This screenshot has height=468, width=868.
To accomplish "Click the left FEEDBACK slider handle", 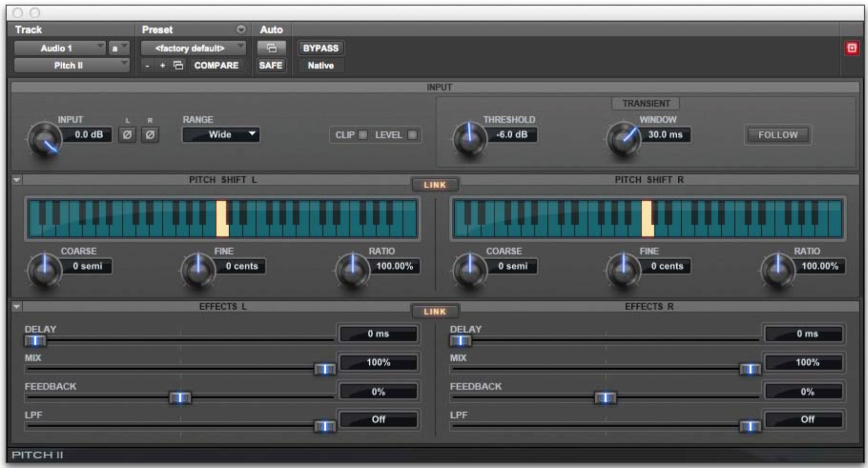I will 180,398.
